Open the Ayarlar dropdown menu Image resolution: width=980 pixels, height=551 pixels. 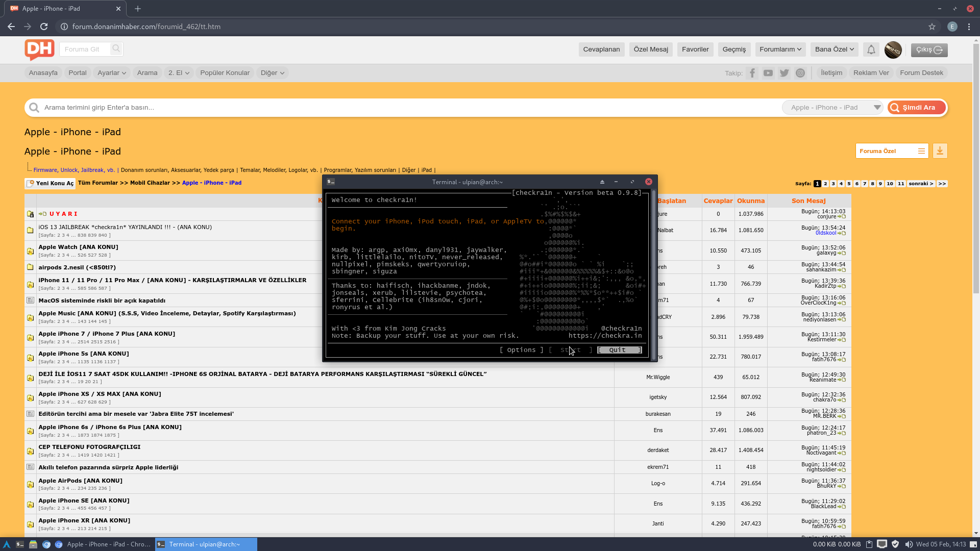click(x=112, y=73)
